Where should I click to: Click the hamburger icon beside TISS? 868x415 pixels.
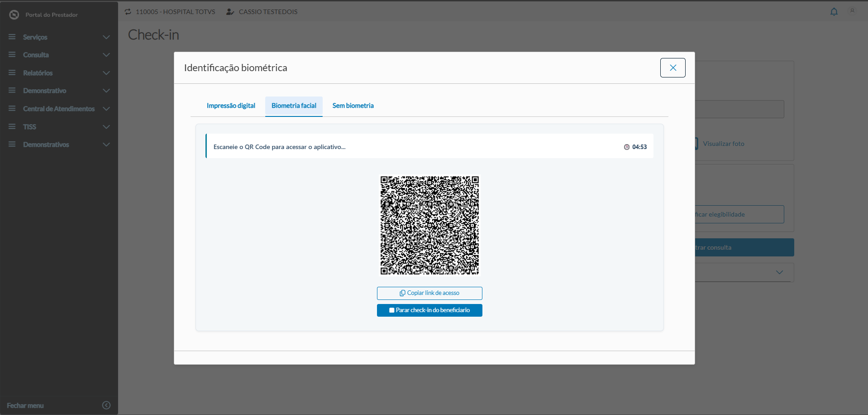[x=12, y=126]
